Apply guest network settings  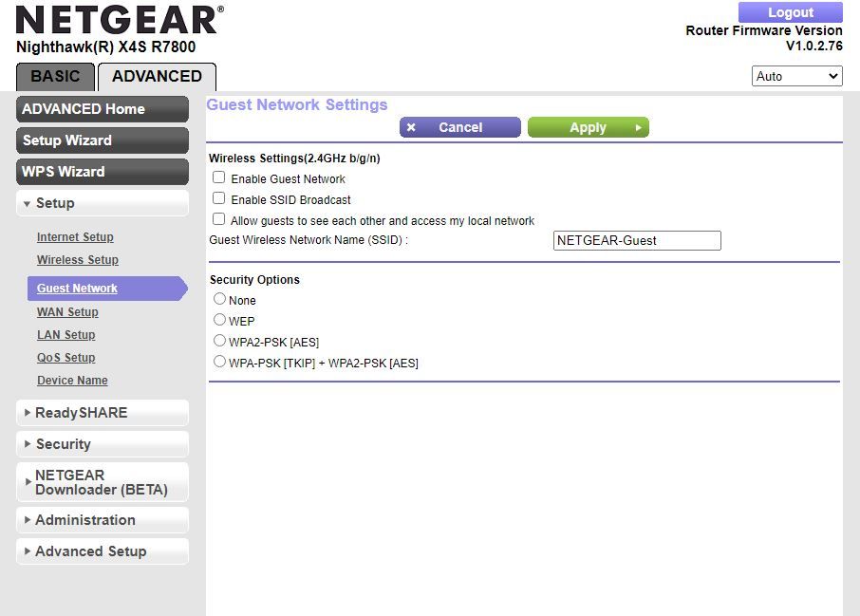[x=588, y=127]
